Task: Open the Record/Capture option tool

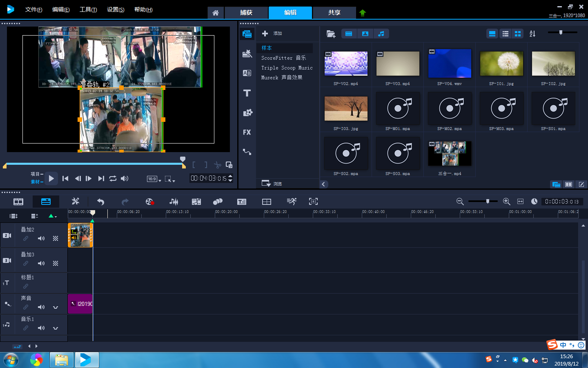Action: point(149,202)
